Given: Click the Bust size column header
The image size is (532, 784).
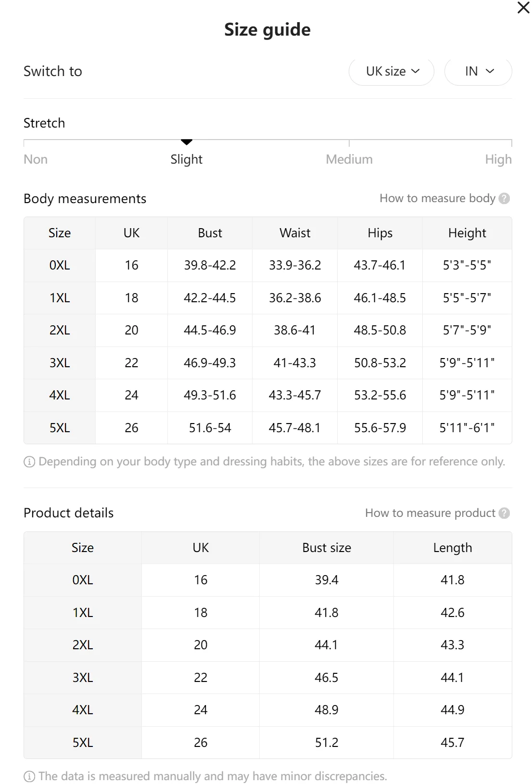Looking at the screenshot, I should [x=326, y=548].
